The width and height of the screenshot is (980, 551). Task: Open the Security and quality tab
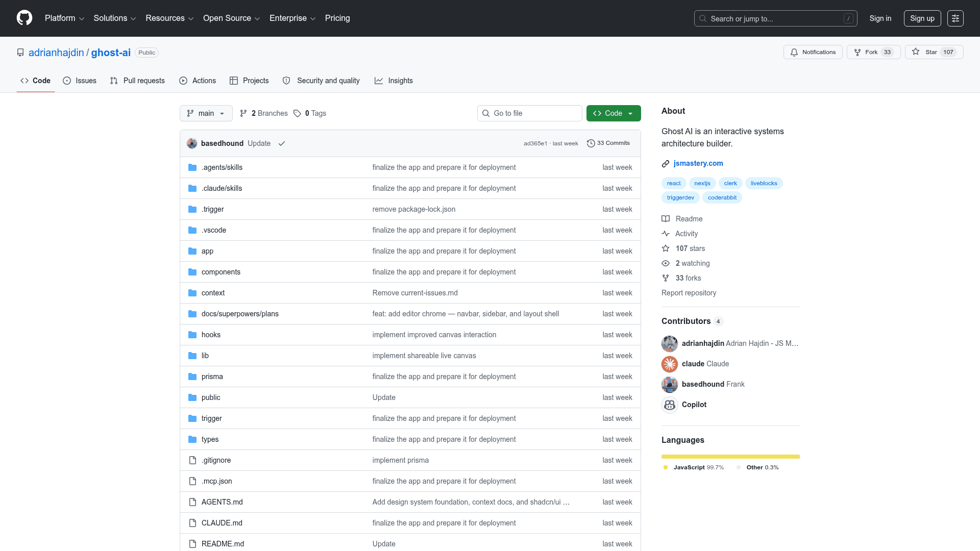pyautogui.click(x=321, y=81)
